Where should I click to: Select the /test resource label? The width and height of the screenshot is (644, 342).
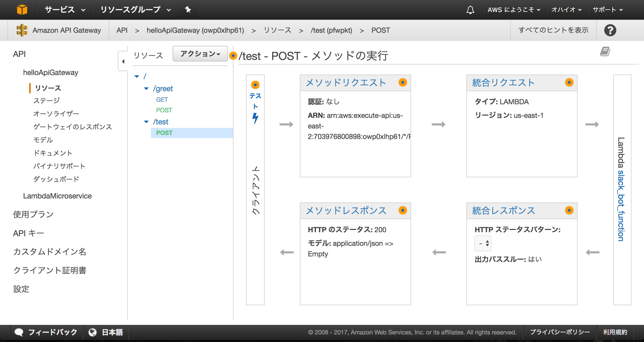(160, 122)
